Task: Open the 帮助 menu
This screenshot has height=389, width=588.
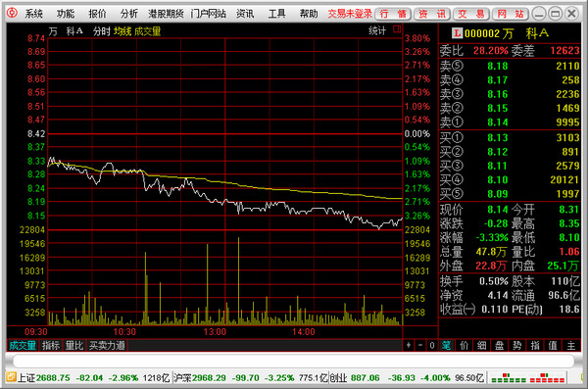Action: (x=309, y=14)
